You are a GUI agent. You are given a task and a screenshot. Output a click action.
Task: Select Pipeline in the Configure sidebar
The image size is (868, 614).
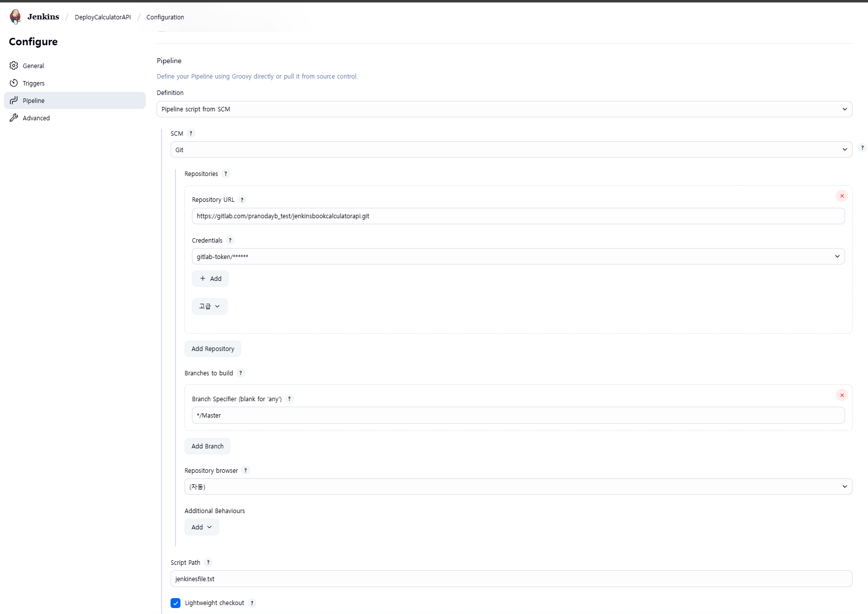coord(75,100)
